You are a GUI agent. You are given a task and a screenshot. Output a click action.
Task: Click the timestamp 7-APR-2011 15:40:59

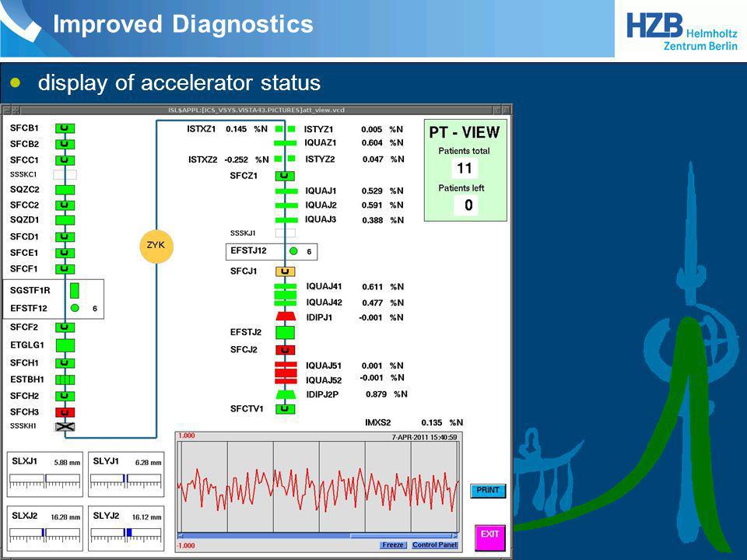[425, 437]
